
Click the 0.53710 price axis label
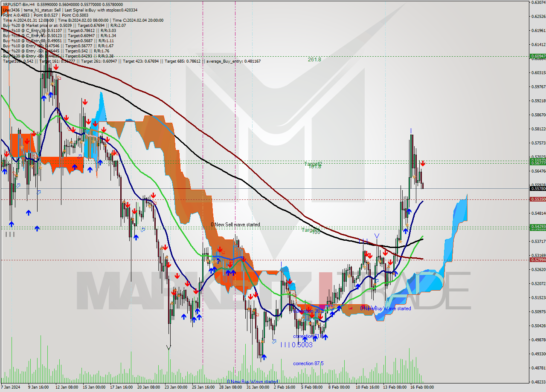[538, 242]
